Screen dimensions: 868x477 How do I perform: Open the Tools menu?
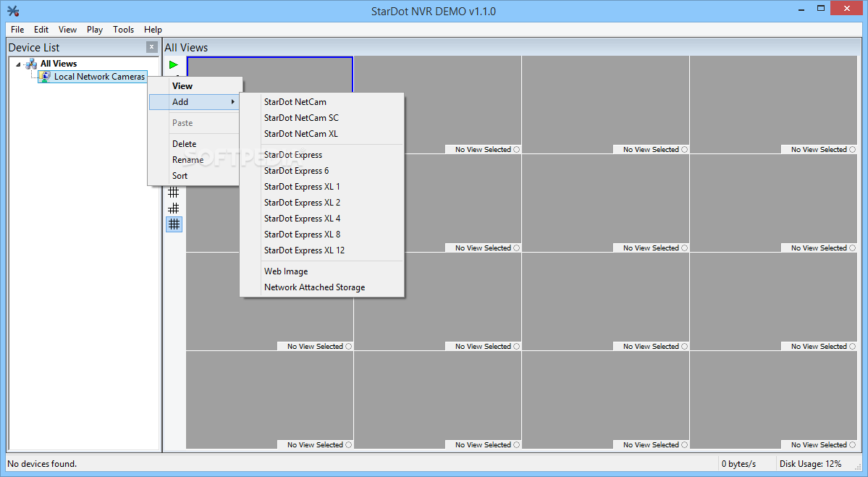coord(124,30)
